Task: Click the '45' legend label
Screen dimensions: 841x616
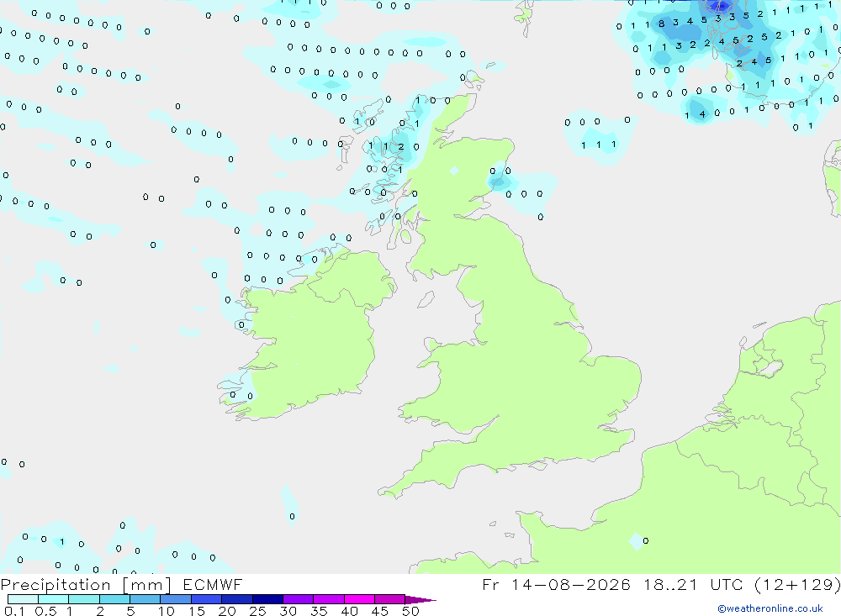Action: pos(380,611)
